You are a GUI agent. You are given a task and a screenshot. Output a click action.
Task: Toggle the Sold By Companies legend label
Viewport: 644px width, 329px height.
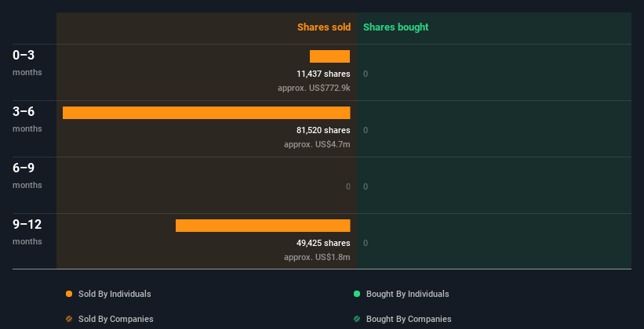115,319
